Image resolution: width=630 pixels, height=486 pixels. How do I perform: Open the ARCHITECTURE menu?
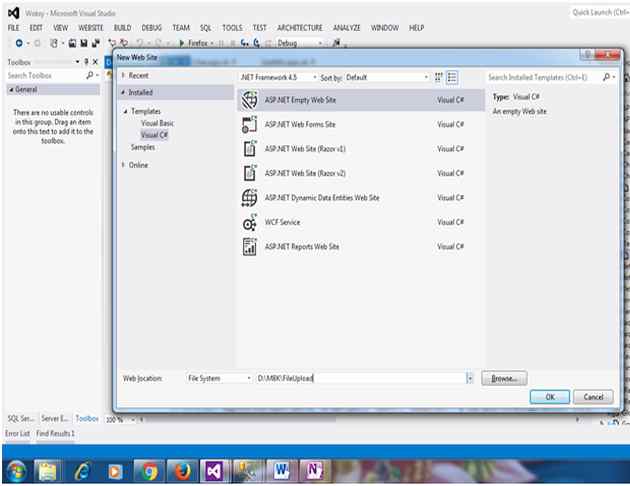point(300,28)
